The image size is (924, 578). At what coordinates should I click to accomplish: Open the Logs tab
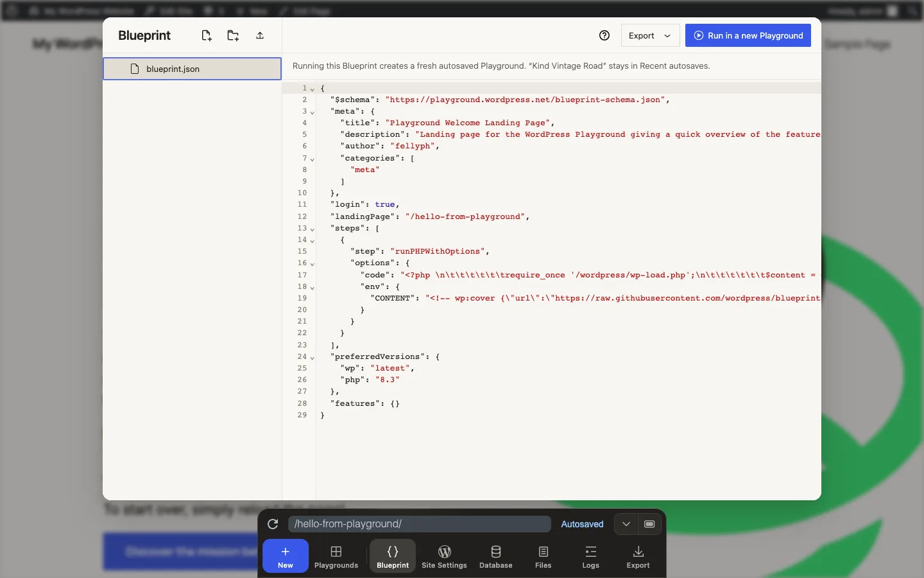tap(591, 556)
